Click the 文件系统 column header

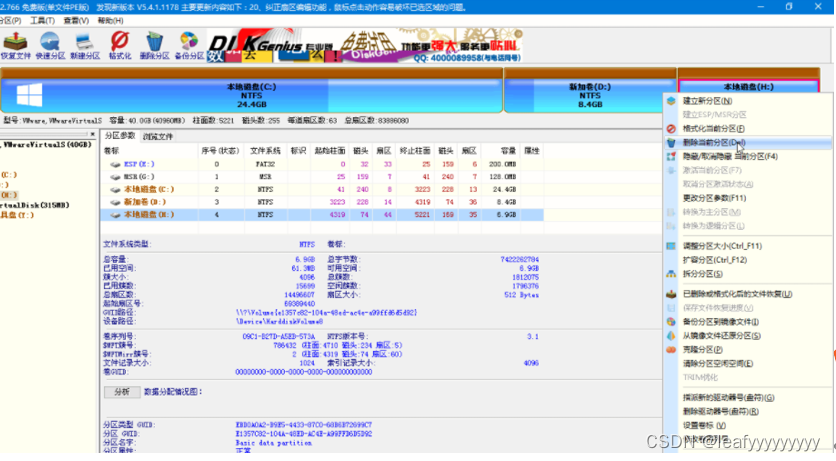coord(265,151)
